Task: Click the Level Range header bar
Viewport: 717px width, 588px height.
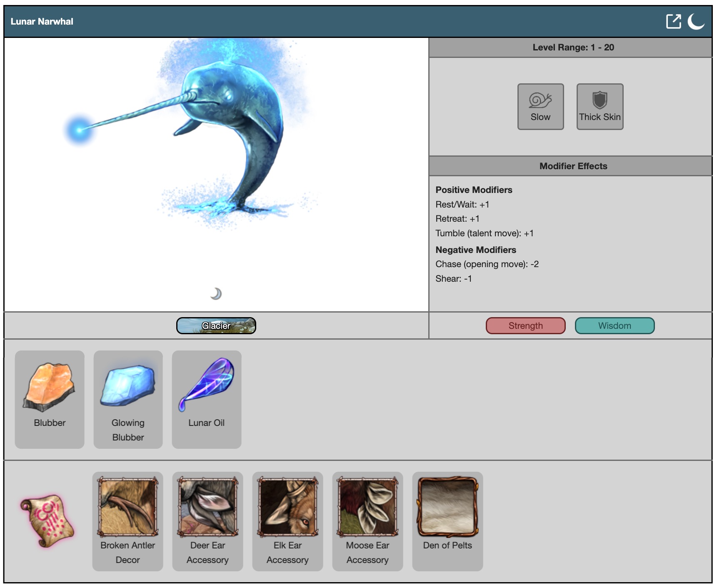Action: point(573,48)
